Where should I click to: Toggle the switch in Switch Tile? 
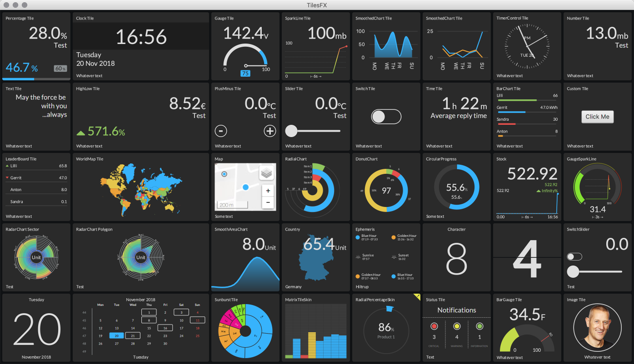(386, 117)
